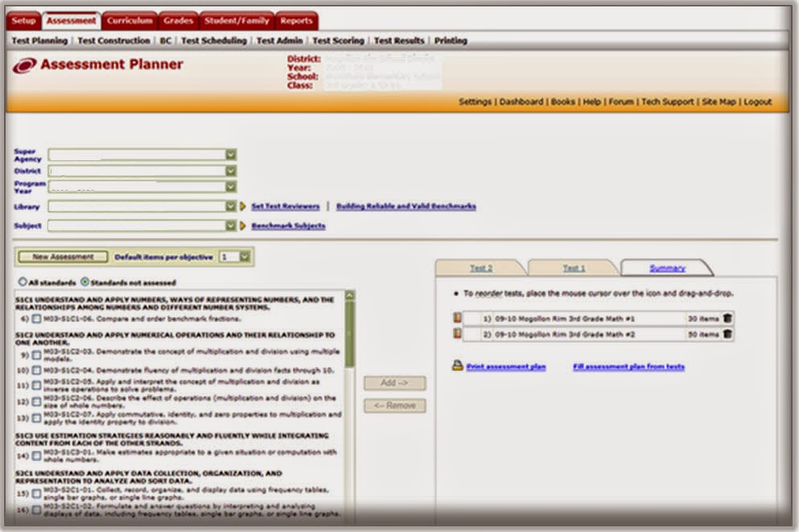Click the New Assessment button
Screen dimensions: 799x532
pos(62,255)
